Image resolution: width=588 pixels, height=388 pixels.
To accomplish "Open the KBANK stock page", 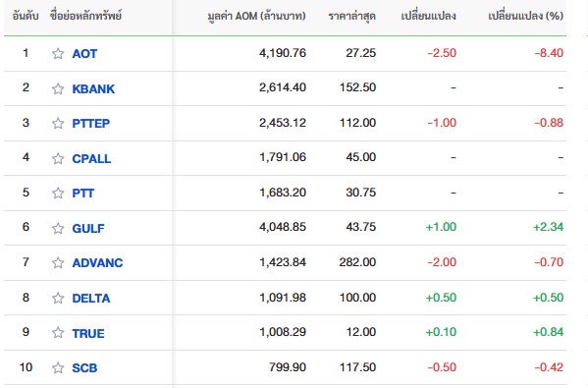I will (x=93, y=89).
